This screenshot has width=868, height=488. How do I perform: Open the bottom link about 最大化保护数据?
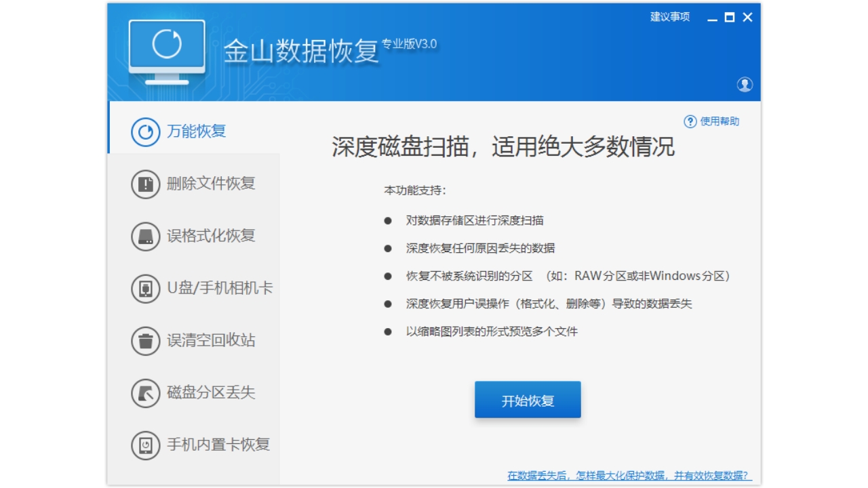click(x=629, y=476)
